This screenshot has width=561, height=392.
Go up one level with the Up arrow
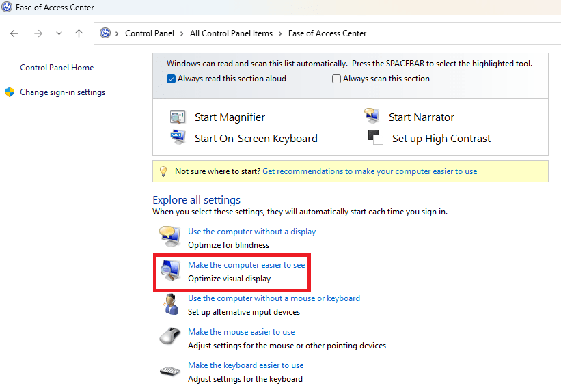79,33
